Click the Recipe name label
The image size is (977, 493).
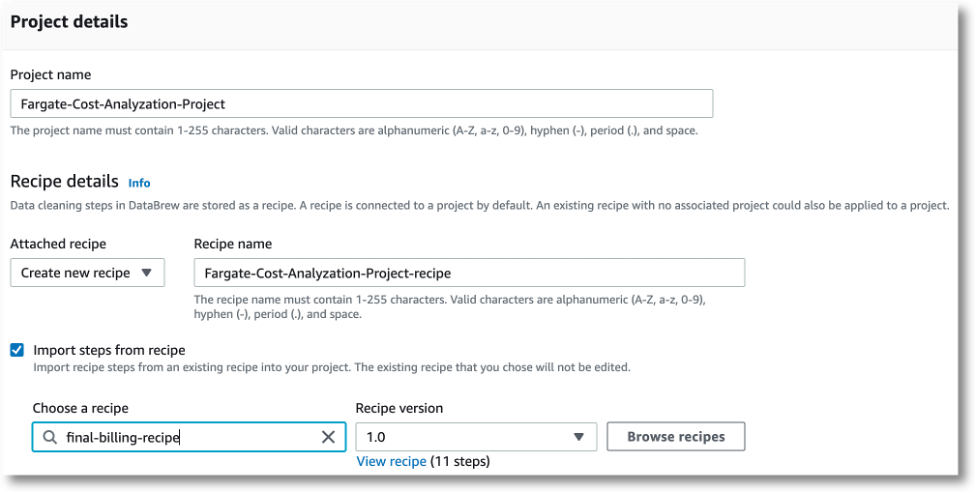(233, 244)
